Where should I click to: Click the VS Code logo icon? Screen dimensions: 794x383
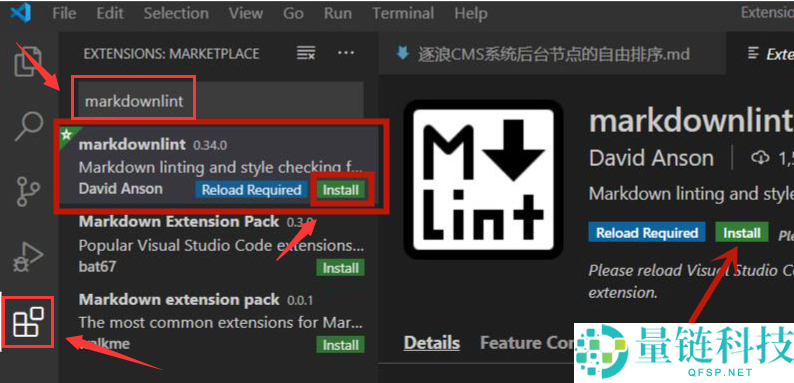(x=21, y=12)
